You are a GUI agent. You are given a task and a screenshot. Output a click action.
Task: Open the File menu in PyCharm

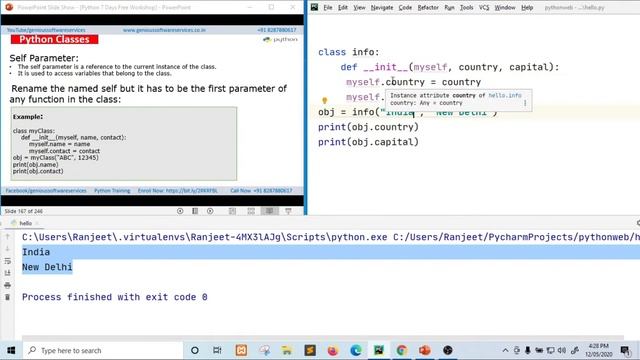point(328,7)
